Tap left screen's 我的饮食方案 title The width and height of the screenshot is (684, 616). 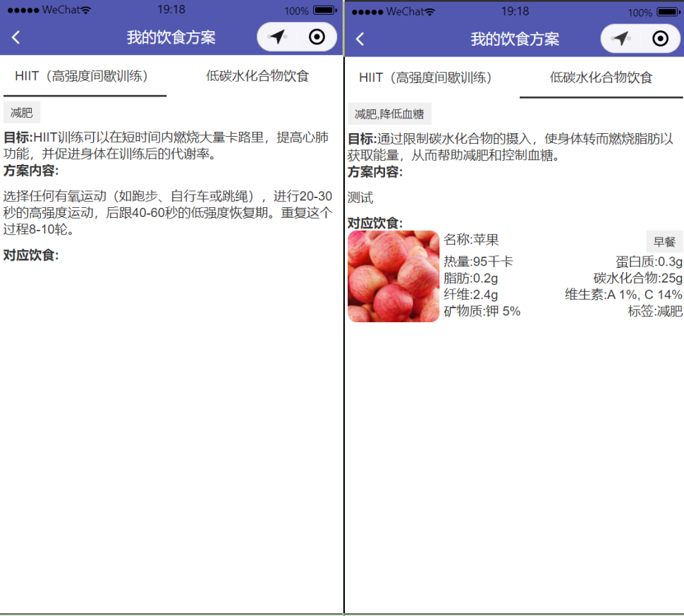pyautogui.click(x=171, y=37)
